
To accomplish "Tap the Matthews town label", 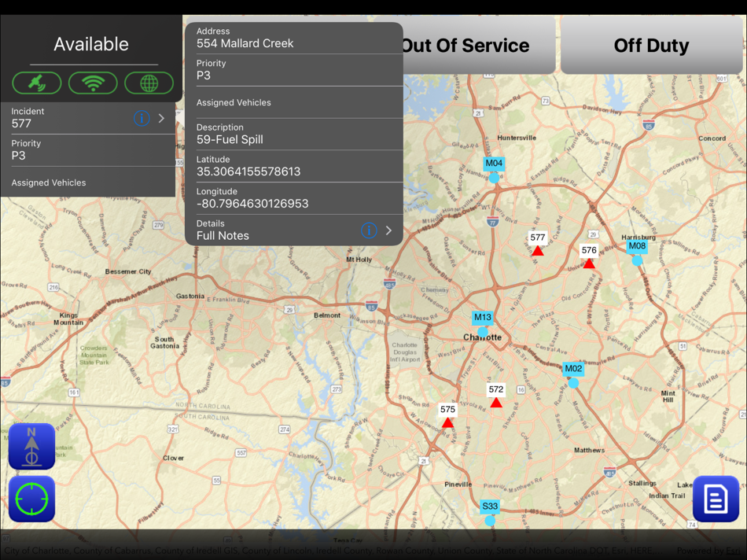I will point(589,450).
